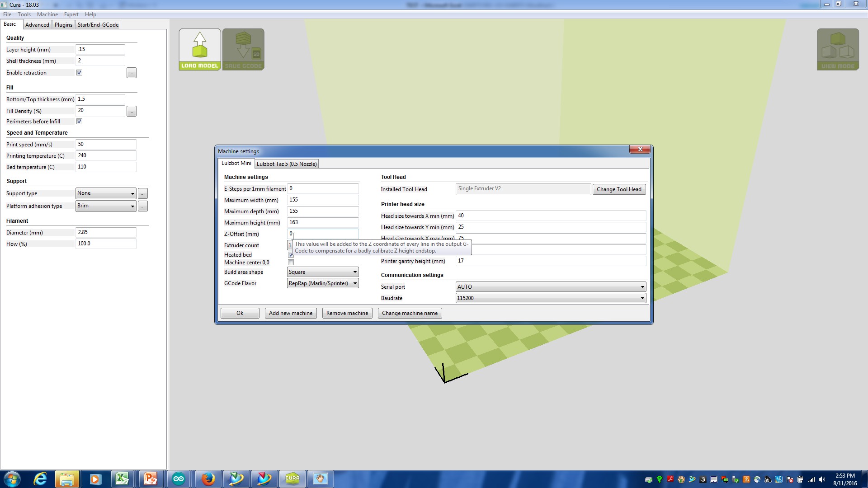
Task: Open the View Mode icon
Action: (x=837, y=49)
